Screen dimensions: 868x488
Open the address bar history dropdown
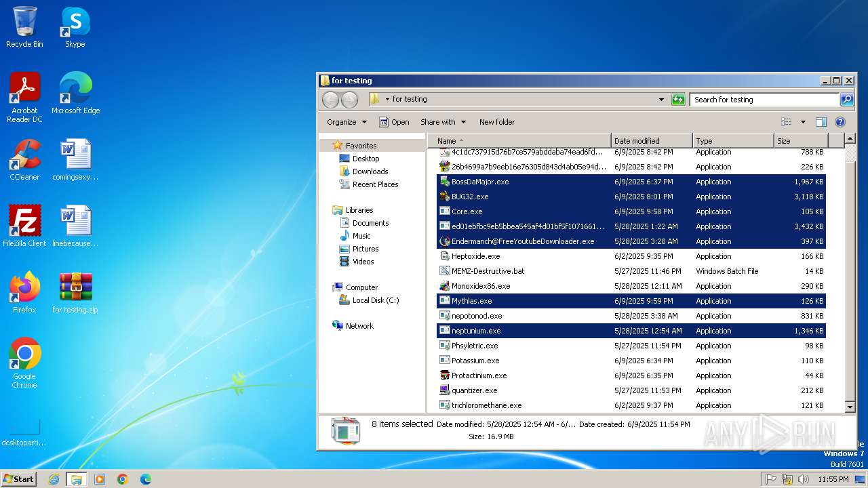[x=661, y=100]
